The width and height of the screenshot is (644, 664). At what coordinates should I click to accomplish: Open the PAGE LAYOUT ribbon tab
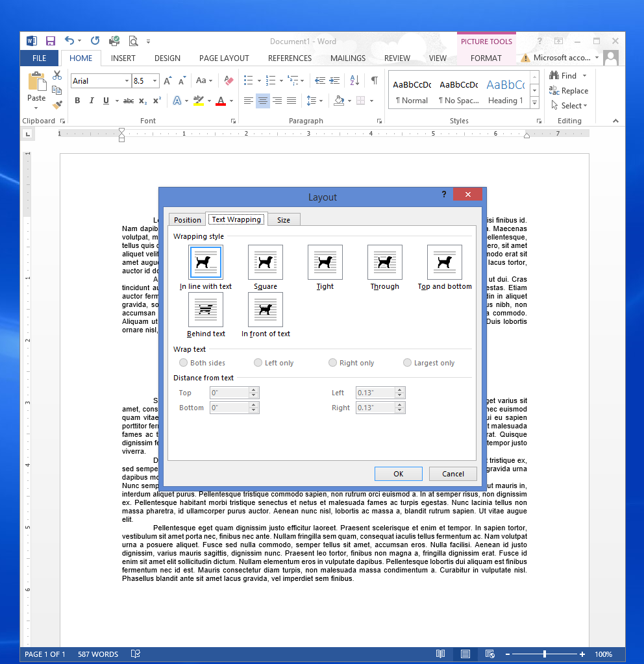224,58
